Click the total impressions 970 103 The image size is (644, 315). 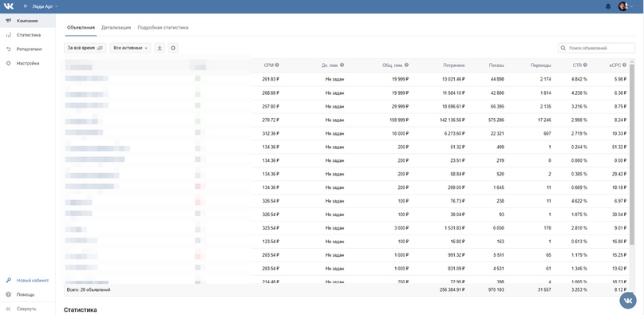click(x=496, y=289)
